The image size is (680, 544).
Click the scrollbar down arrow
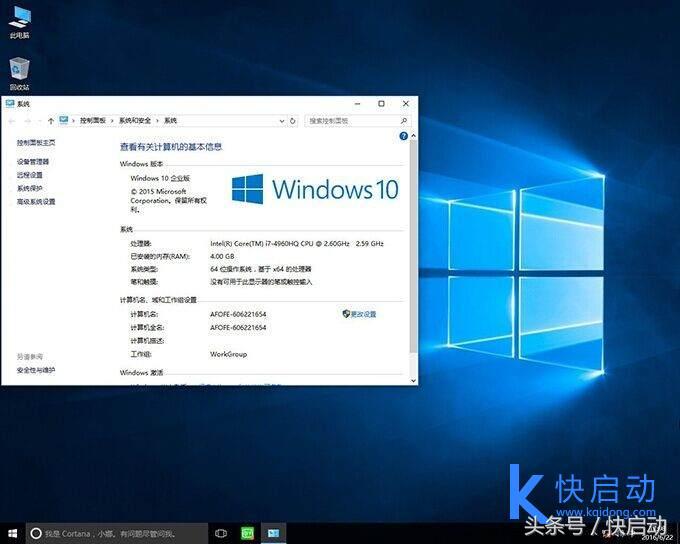pos(413,380)
